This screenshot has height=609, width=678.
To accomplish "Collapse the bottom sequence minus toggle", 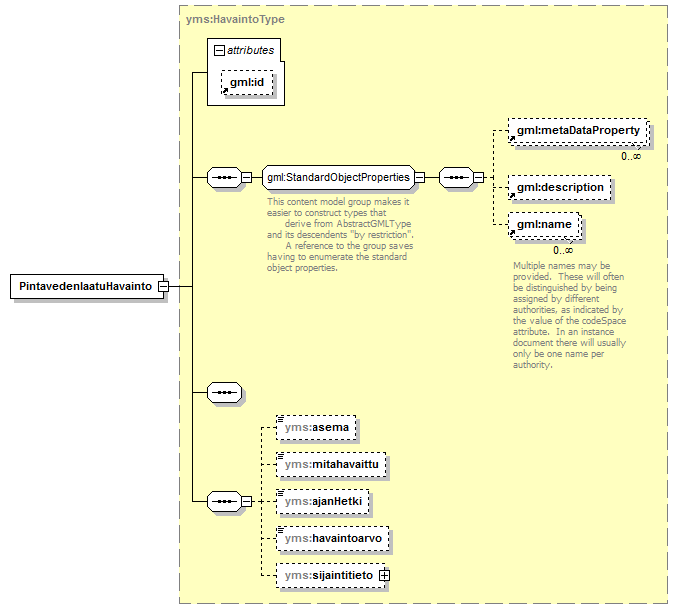I will (246, 501).
